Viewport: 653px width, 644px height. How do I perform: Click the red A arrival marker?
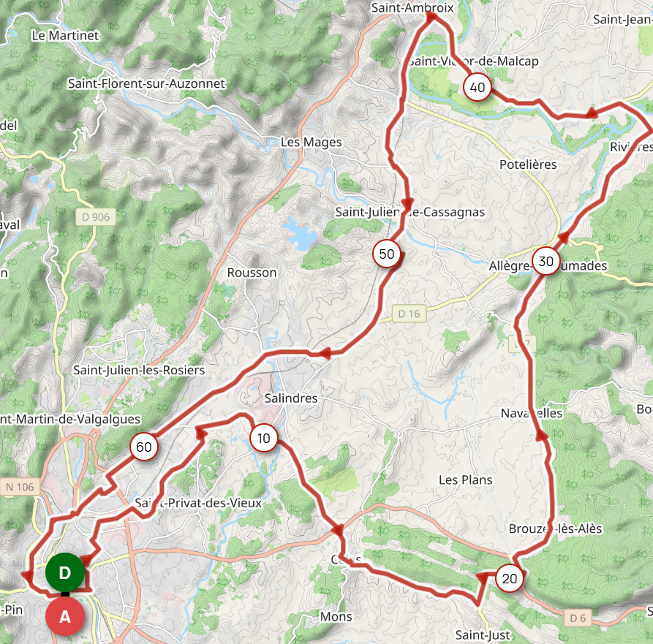pos(65,616)
